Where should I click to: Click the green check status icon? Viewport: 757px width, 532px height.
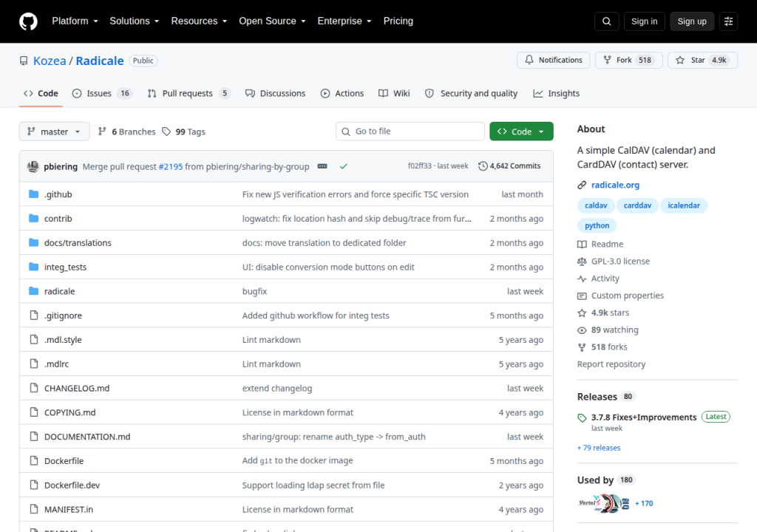(x=343, y=166)
